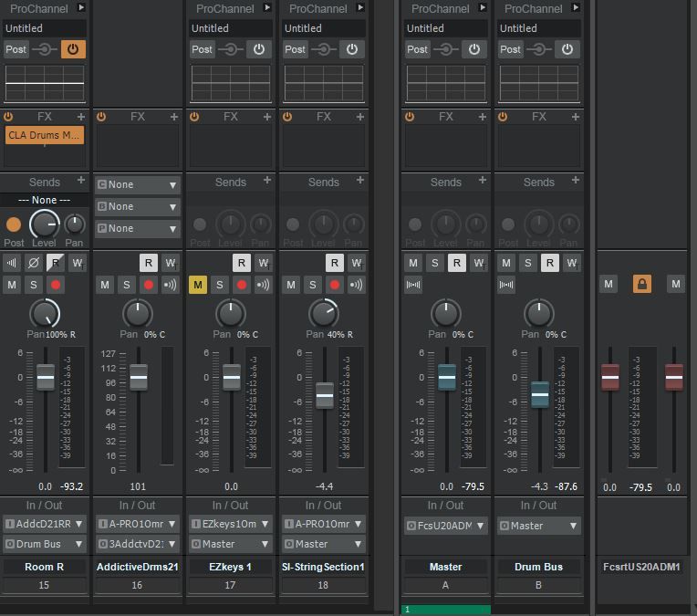Open the Drum Bus output dropdown on Room R

(44, 544)
